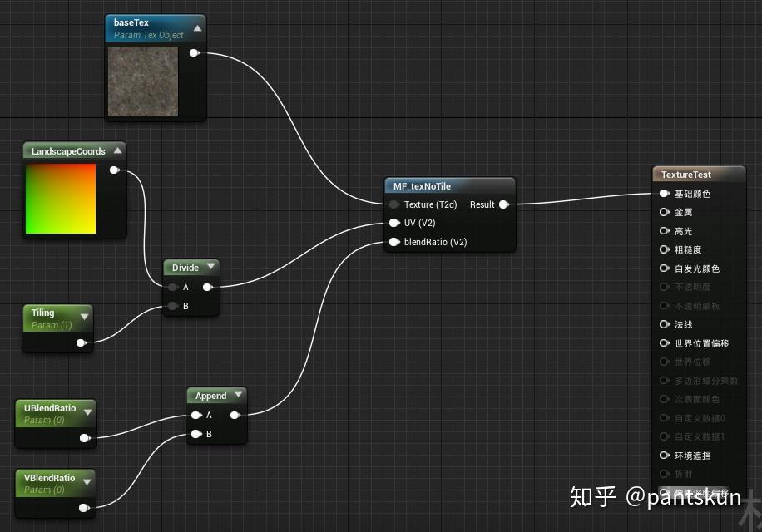Image resolution: width=762 pixels, height=532 pixels.
Task: Click the disabled 次表面颜色 input pin
Action: 665,399
